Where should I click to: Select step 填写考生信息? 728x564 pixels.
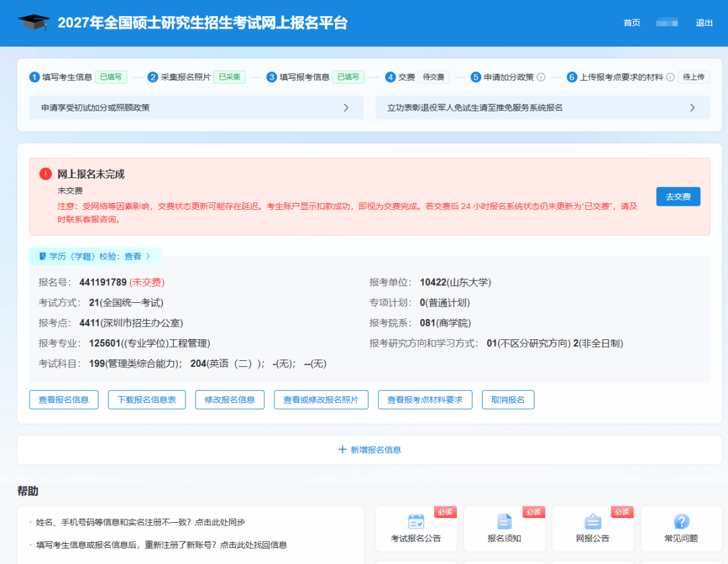(x=67, y=77)
